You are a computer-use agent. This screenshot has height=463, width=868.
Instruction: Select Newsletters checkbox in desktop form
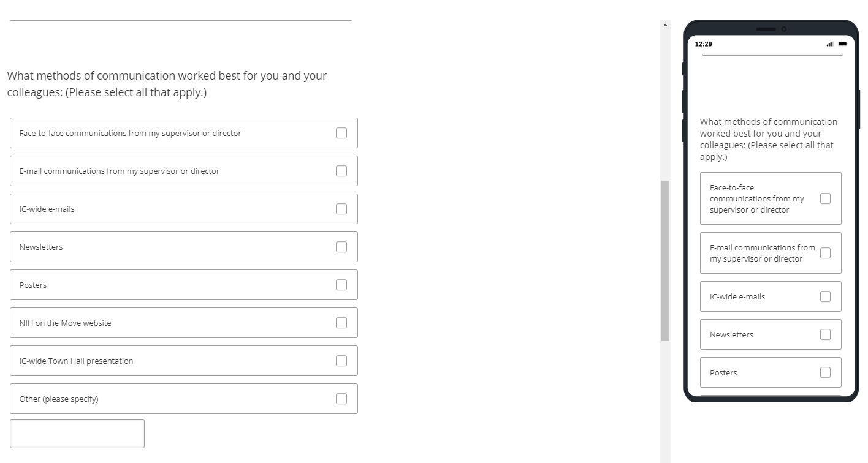click(341, 247)
